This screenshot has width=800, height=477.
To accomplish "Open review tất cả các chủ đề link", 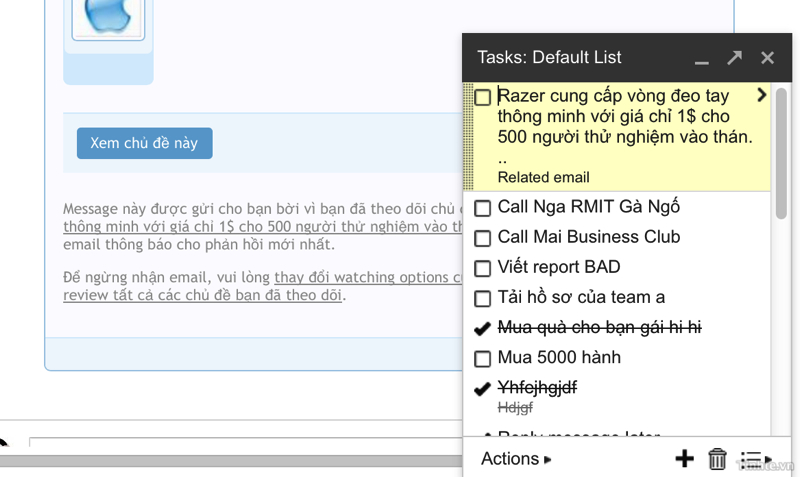I will pos(202,295).
